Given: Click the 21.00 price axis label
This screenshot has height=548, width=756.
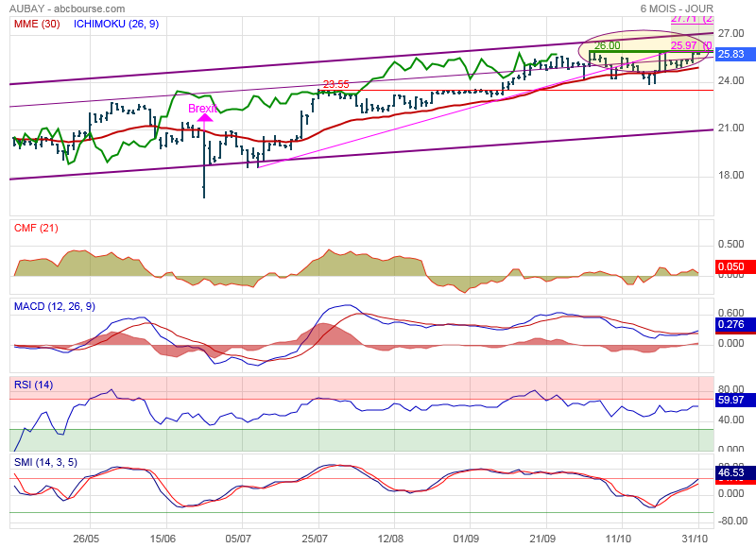Looking at the screenshot, I should [x=730, y=128].
